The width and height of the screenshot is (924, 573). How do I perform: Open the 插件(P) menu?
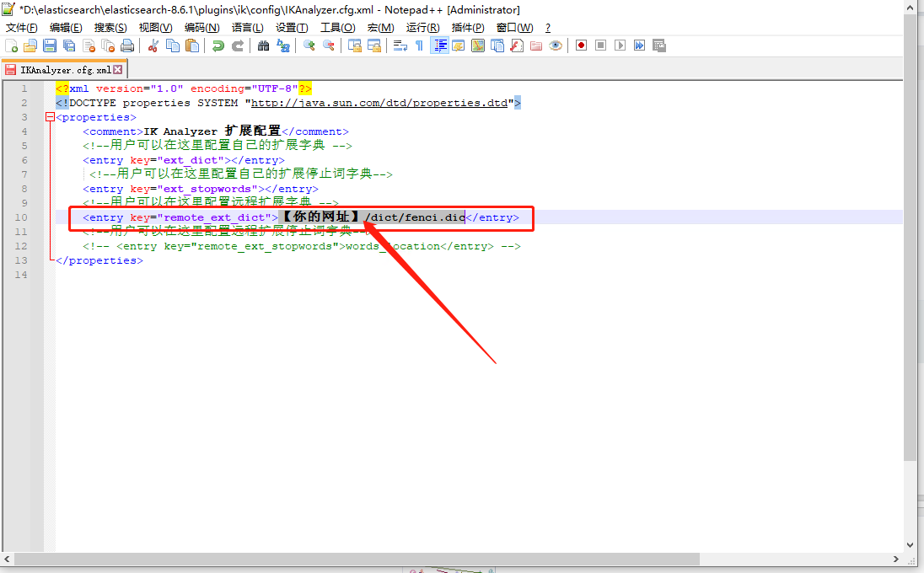[468, 28]
